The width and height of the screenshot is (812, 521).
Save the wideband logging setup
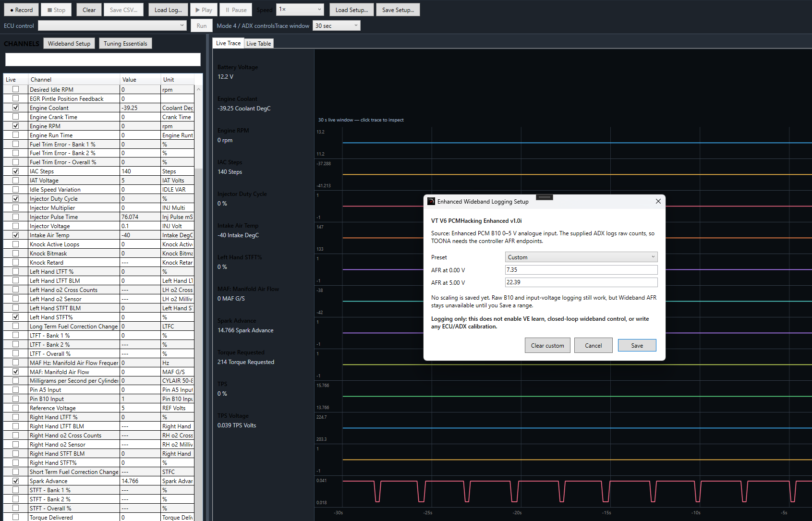[x=637, y=345]
